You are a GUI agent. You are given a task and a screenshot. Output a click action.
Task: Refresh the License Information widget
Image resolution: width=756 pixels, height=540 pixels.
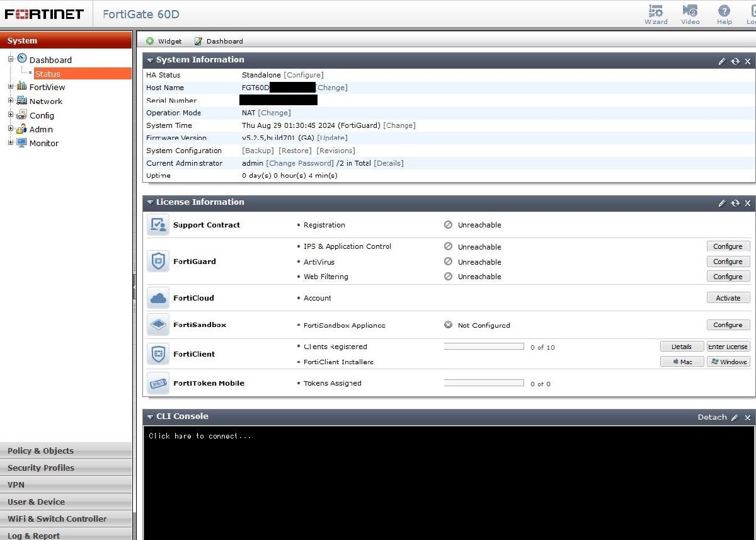735,203
